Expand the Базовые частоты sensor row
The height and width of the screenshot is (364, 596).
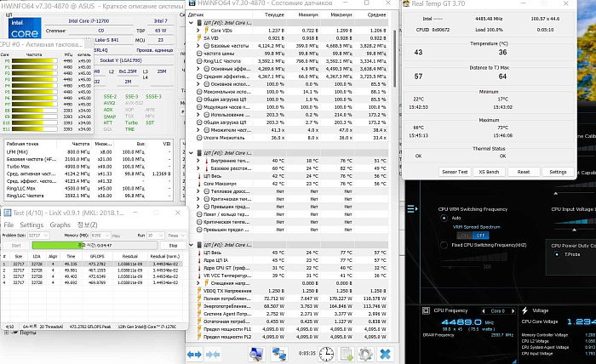198,46
